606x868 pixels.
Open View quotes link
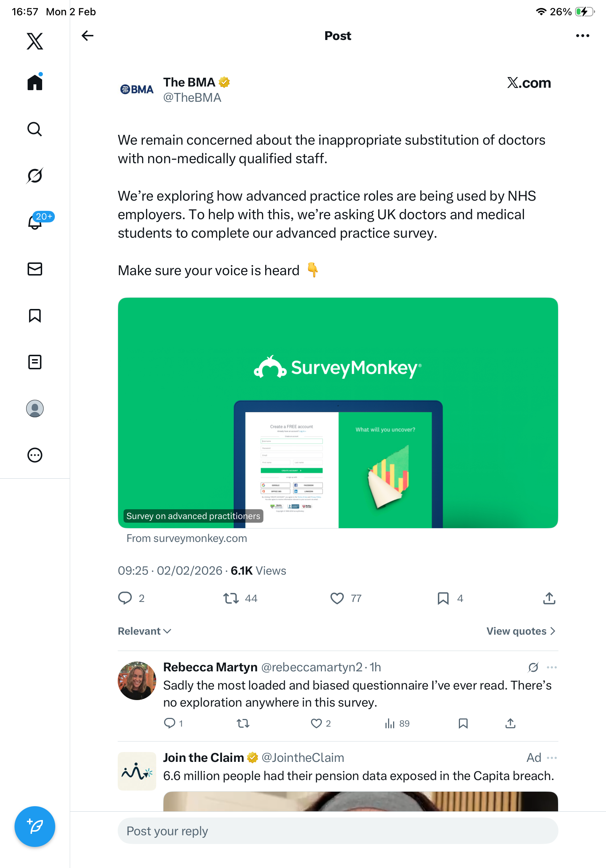click(520, 631)
